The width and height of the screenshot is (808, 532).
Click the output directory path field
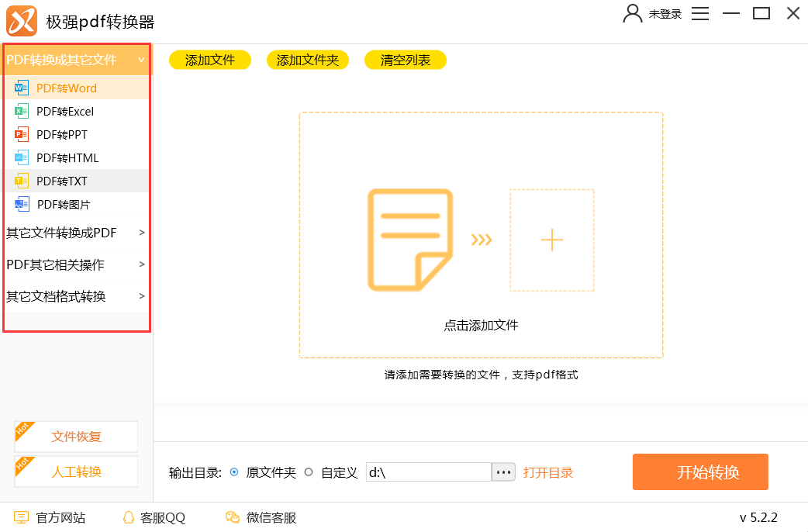tap(428, 472)
